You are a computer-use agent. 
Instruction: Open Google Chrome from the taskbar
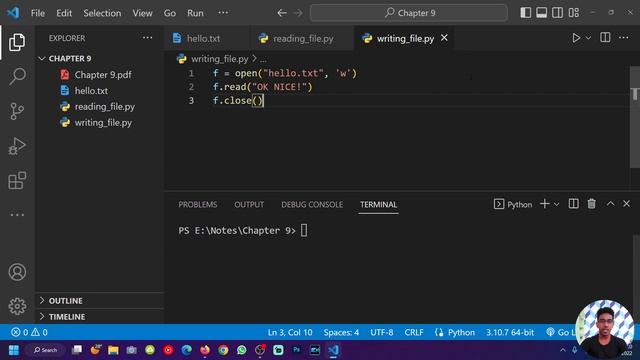click(223, 350)
